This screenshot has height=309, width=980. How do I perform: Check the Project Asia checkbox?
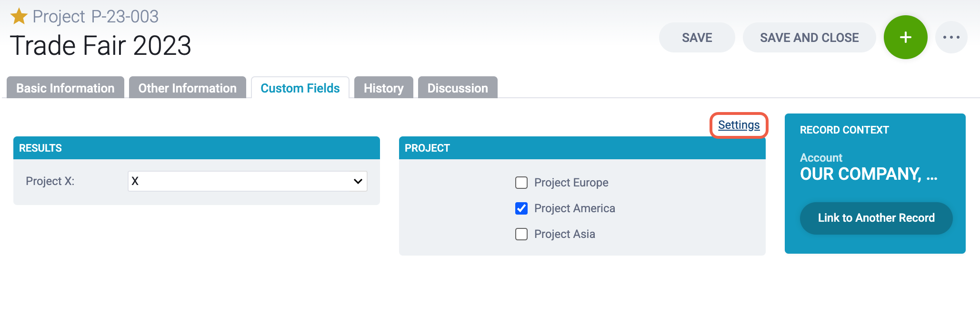coord(521,234)
